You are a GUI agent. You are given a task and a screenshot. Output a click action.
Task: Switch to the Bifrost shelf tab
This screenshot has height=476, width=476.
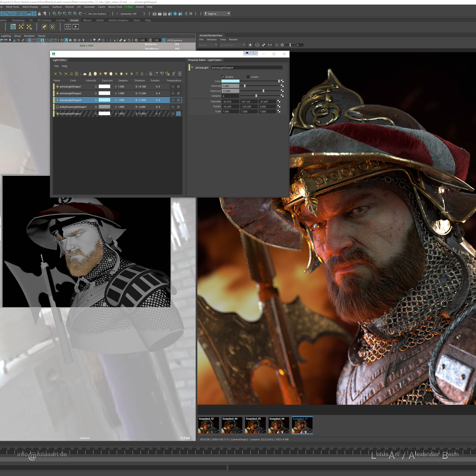click(x=87, y=20)
